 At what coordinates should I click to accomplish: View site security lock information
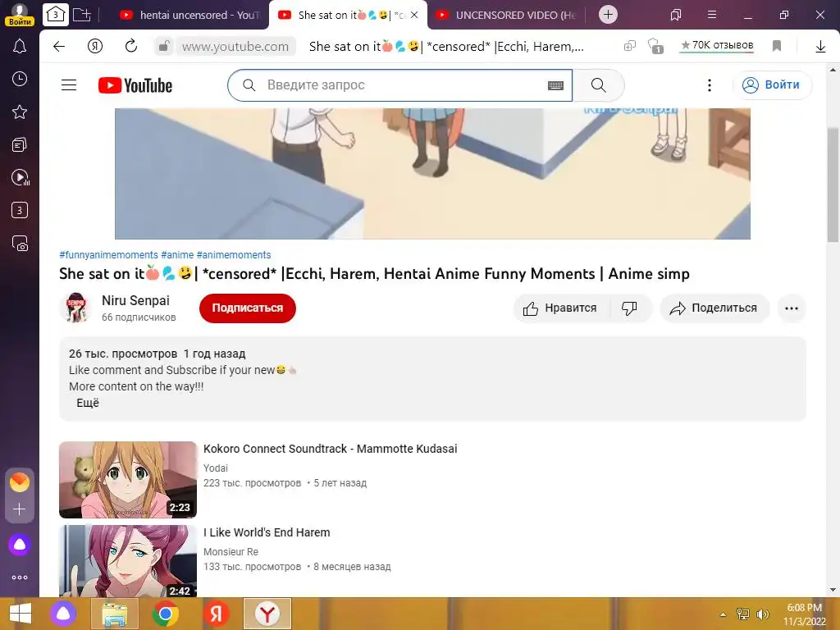click(x=163, y=47)
